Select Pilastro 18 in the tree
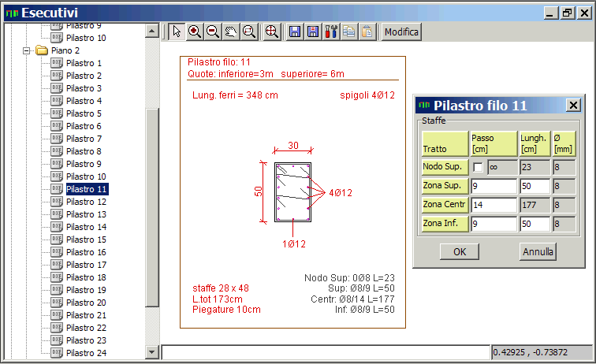This screenshot has height=364, width=596. pos(86,277)
